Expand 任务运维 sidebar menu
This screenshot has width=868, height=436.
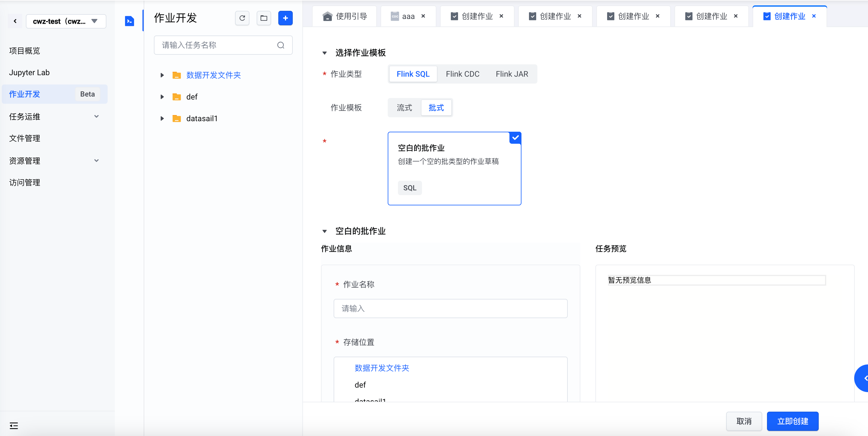pyautogui.click(x=55, y=117)
